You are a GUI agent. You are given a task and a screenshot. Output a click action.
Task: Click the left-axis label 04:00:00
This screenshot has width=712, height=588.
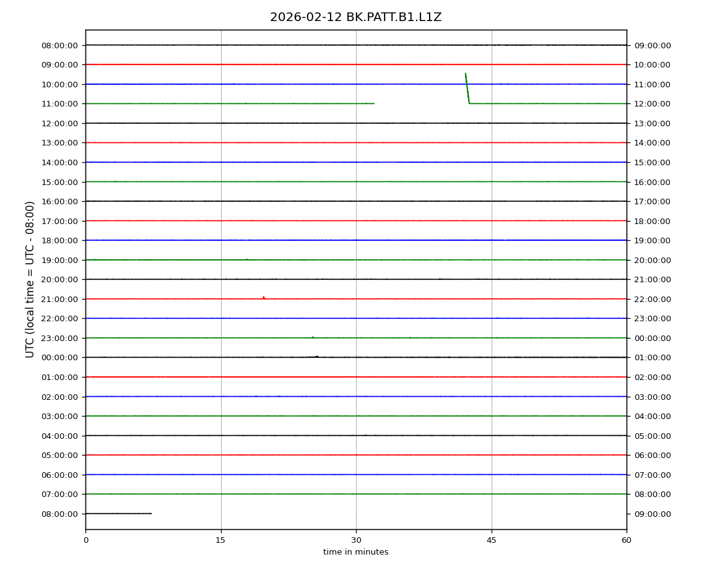pos(60,436)
